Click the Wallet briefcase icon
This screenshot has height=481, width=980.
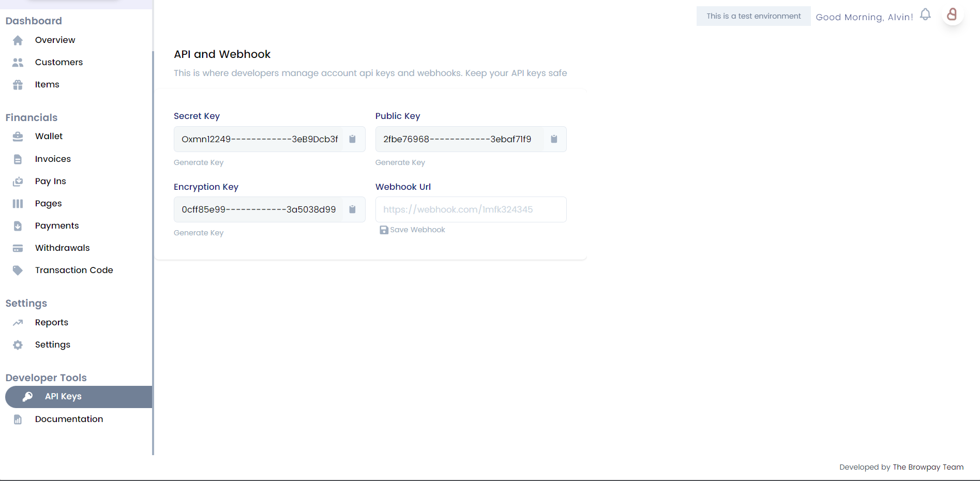[18, 137]
